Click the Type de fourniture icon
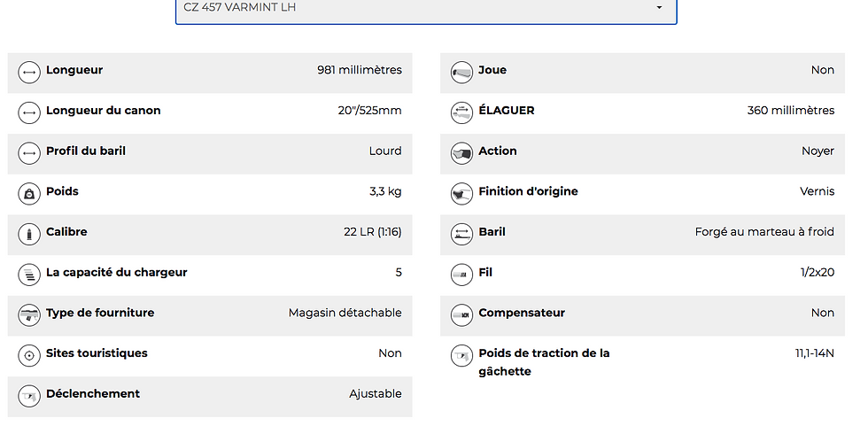This screenshot has height=426, width=868. (x=29, y=314)
